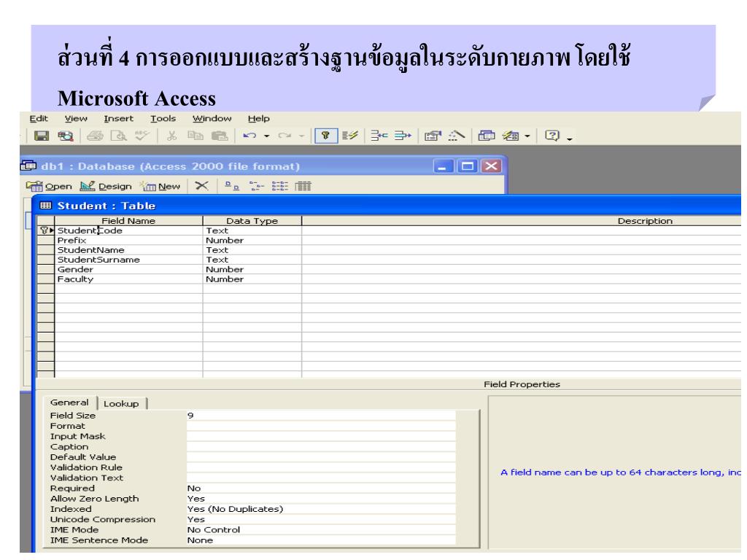The image size is (747, 560).
Task: Click the Spelling check icon
Action: pyautogui.click(x=142, y=136)
